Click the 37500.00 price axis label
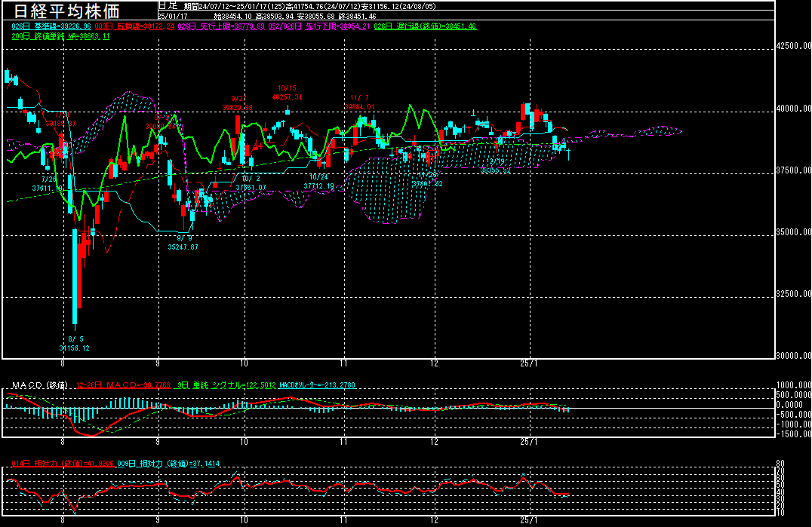This screenshot has height=527, width=812. coord(794,170)
